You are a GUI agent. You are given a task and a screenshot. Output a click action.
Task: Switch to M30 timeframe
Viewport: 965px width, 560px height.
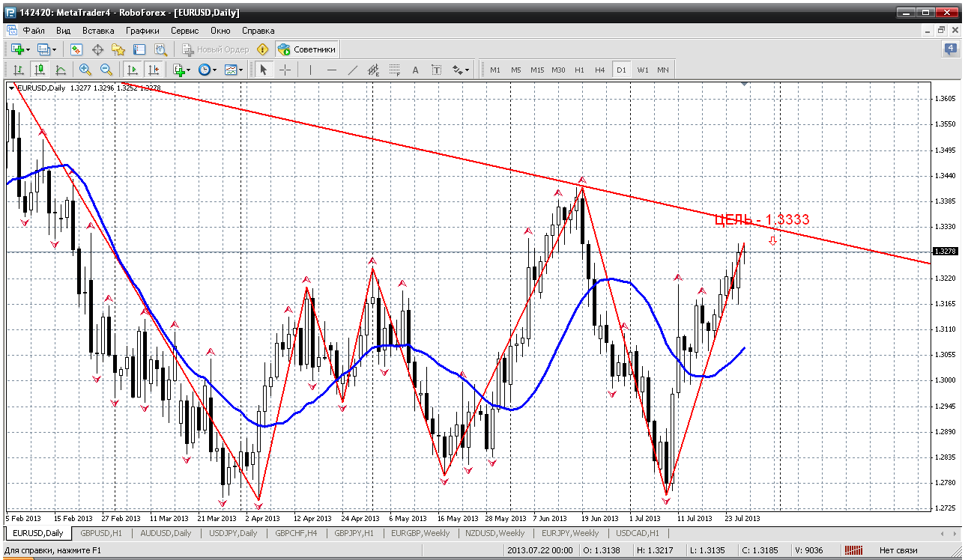(x=558, y=70)
